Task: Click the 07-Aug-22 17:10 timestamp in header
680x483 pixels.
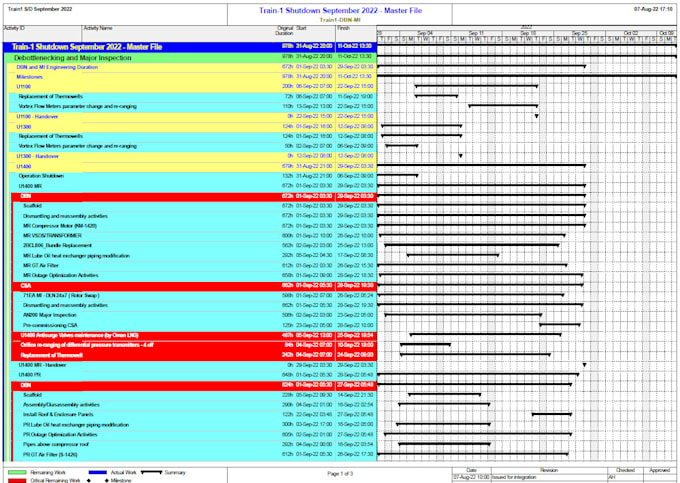Action: pos(653,9)
